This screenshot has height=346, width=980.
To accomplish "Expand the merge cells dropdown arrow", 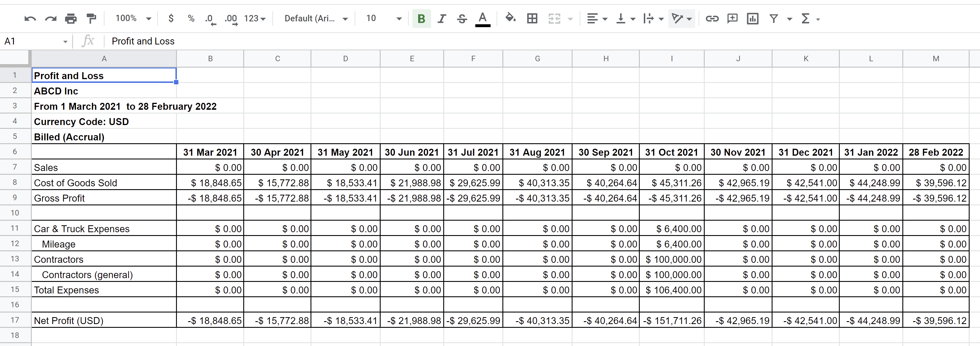I will pyautogui.click(x=570, y=19).
